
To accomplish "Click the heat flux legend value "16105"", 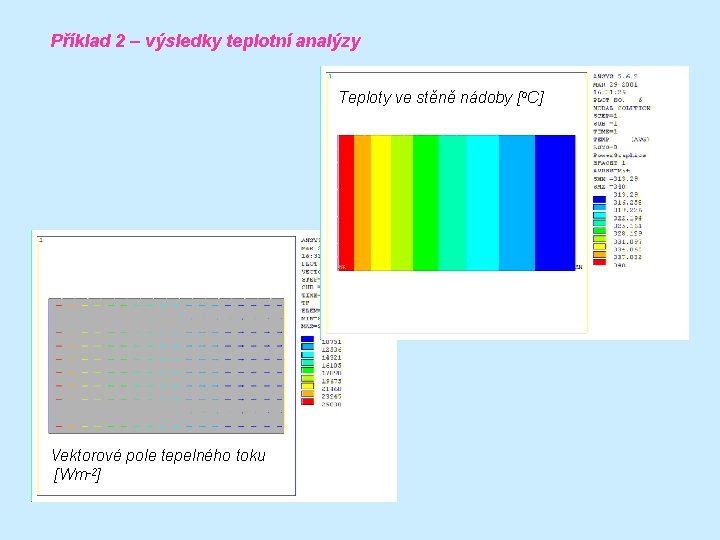I will 331,366.
